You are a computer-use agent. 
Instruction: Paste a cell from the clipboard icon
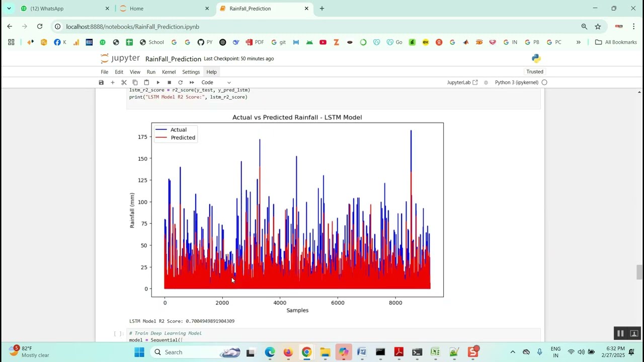coord(146,82)
